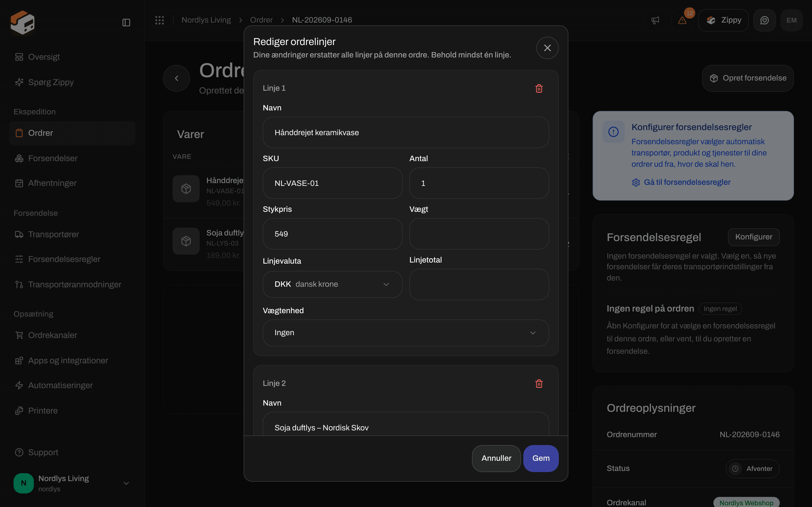The height and width of the screenshot is (507, 812).
Task: Delete Linje 1 with trash icon
Action: click(539, 88)
